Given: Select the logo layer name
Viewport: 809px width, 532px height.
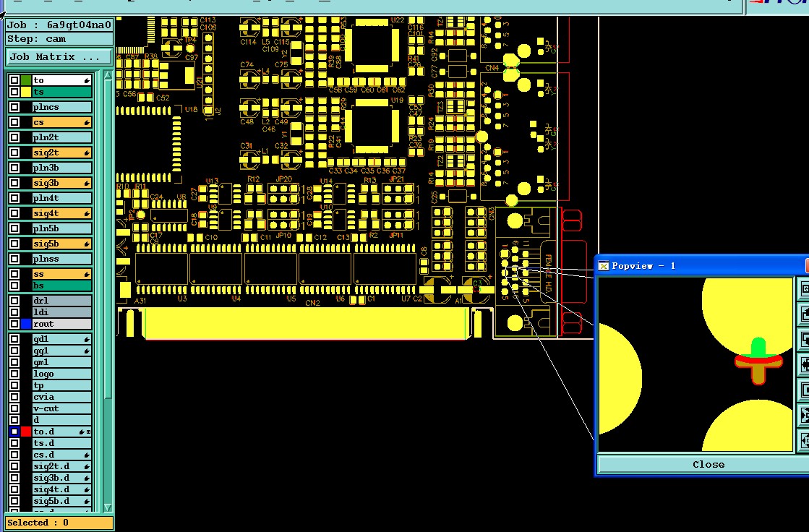Looking at the screenshot, I should coord(62,374).
